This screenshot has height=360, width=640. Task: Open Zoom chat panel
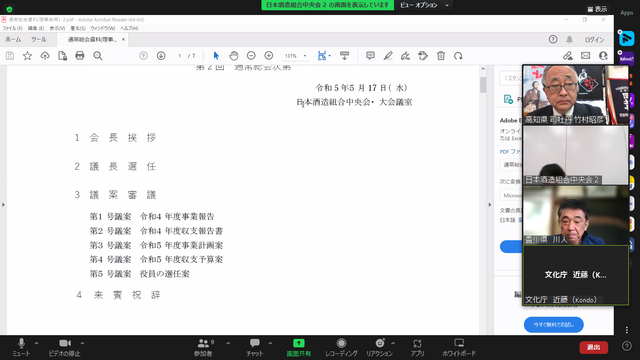255,347
